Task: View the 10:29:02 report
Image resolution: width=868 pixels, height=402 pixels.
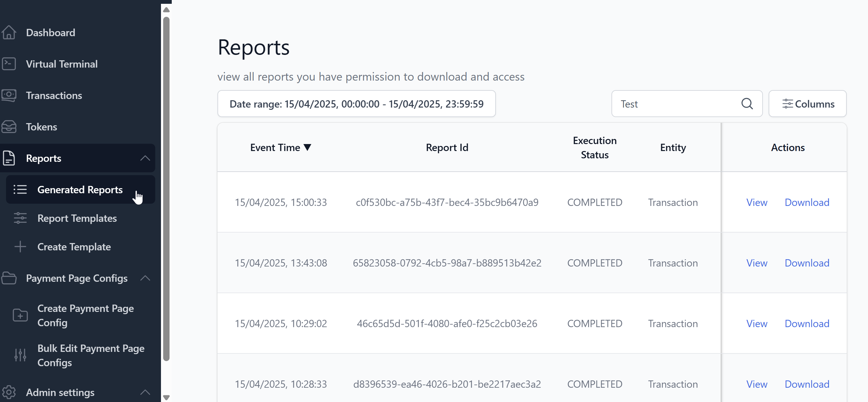Action: tap(757, 324)
